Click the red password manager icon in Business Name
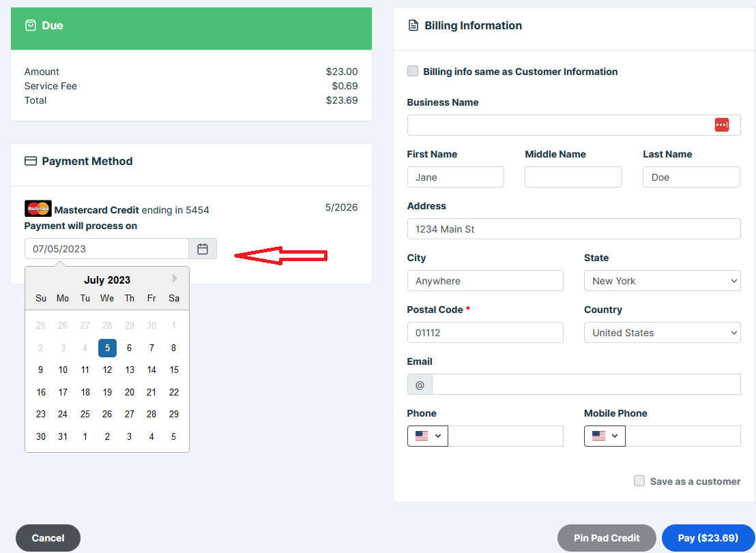Image resolution: width=756 pixels, height=553 pixels. point(721,125)
